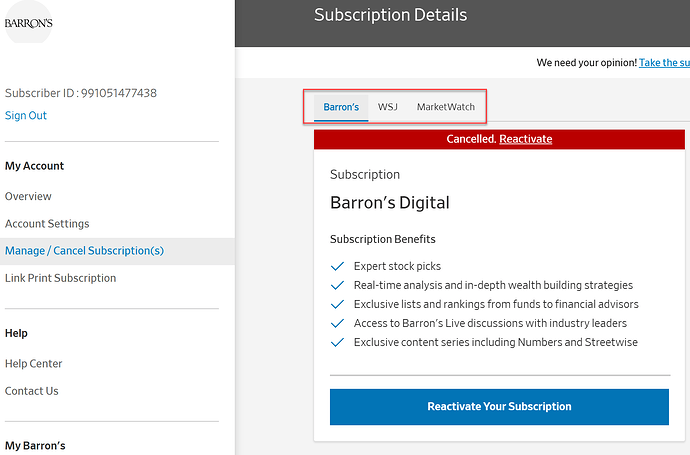Click the checkmark beside Exclusive content series
690x455 pixels.
[x=337, y=342]
